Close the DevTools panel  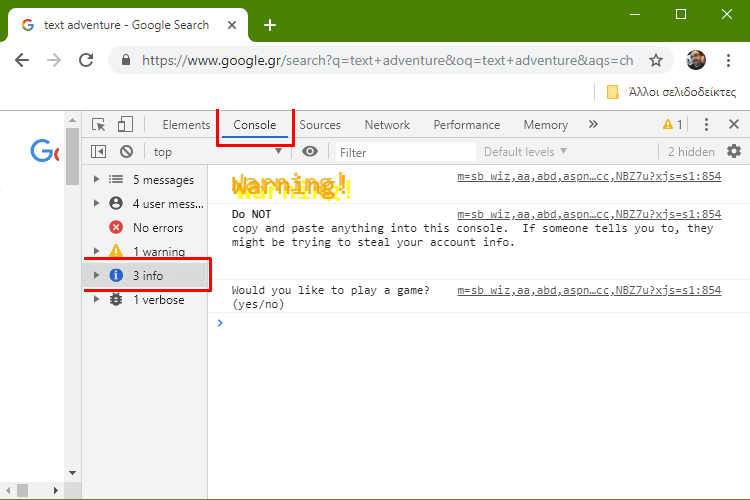pyautogui.click(x=734, y=124)
